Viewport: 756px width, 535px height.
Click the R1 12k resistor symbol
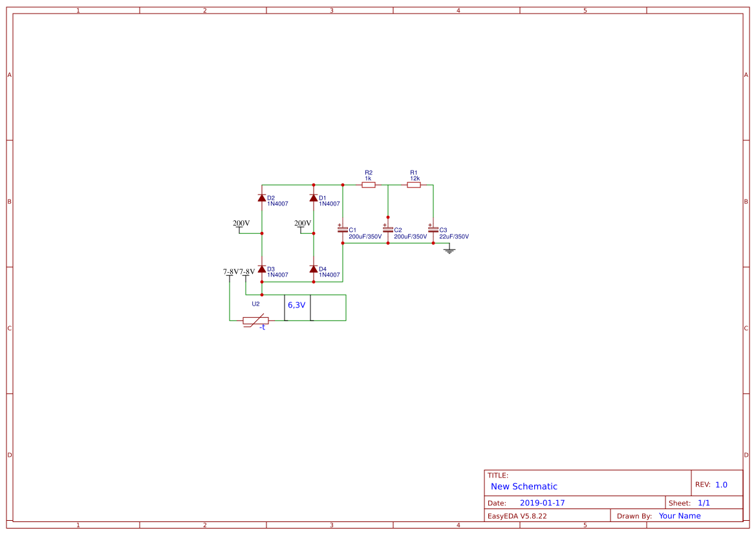(414, 185)
